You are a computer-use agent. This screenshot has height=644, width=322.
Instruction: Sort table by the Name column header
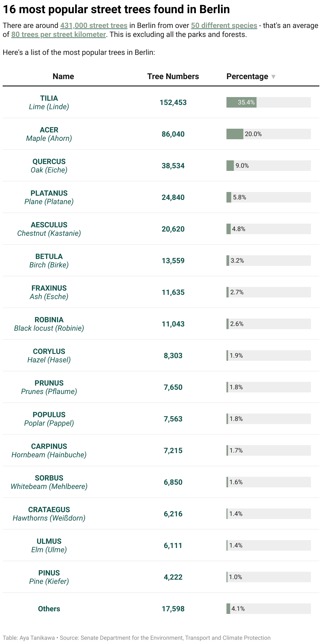click(63, 76)
